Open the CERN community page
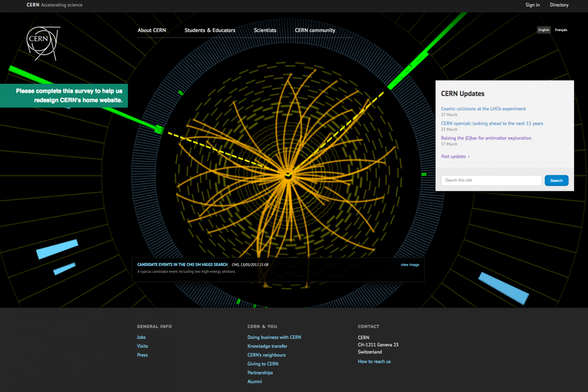Screen dimensions: 588x392 (315, 30)
